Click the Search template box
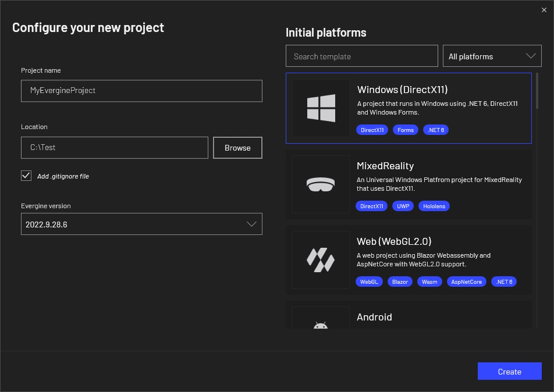The image size is (554, 392). click(x=361, y=56)
